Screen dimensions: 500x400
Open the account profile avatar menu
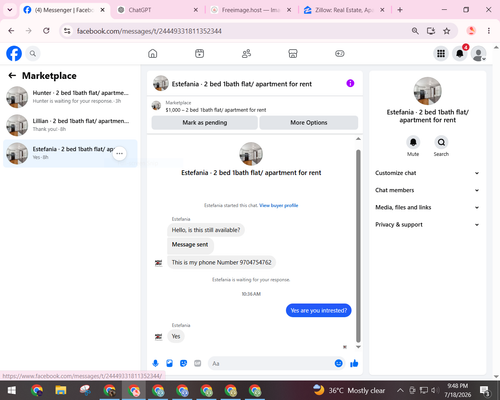point(478,53)
